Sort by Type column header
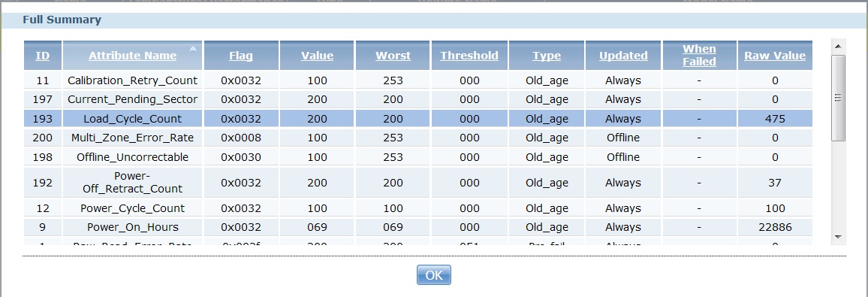Image resolution: width=868 pixels, height=297 pixels. click(547, 56)
